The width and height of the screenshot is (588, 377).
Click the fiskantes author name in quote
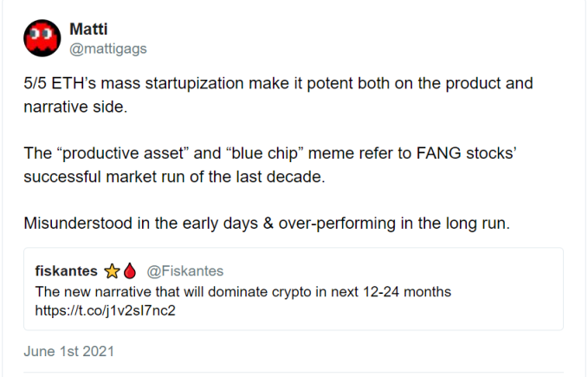pyautogui.click(x=67, y=270)
